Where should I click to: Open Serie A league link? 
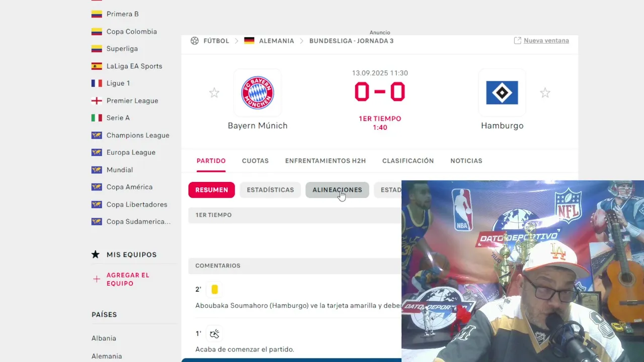[118, 118]
